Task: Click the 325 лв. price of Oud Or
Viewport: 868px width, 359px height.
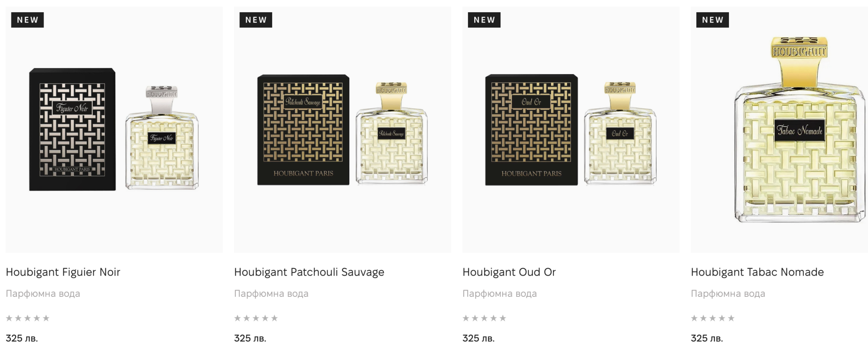Action: pos(479,338)
